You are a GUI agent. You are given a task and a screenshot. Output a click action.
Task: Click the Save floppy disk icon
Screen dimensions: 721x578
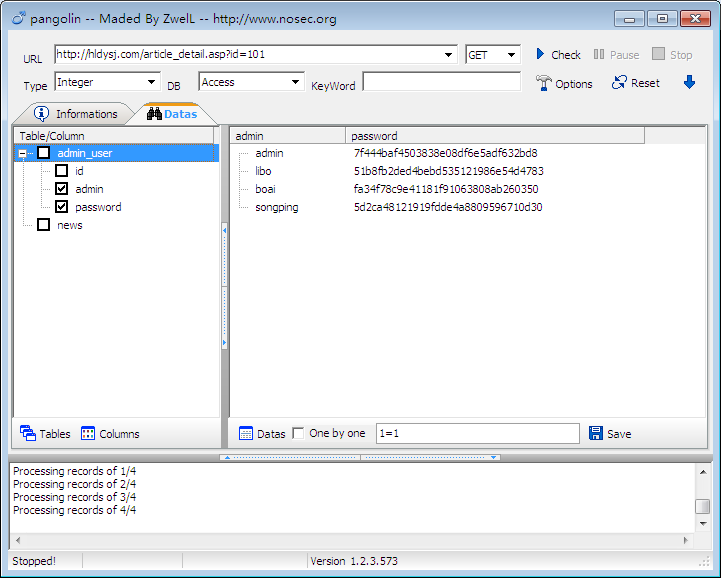coord(596,433)
